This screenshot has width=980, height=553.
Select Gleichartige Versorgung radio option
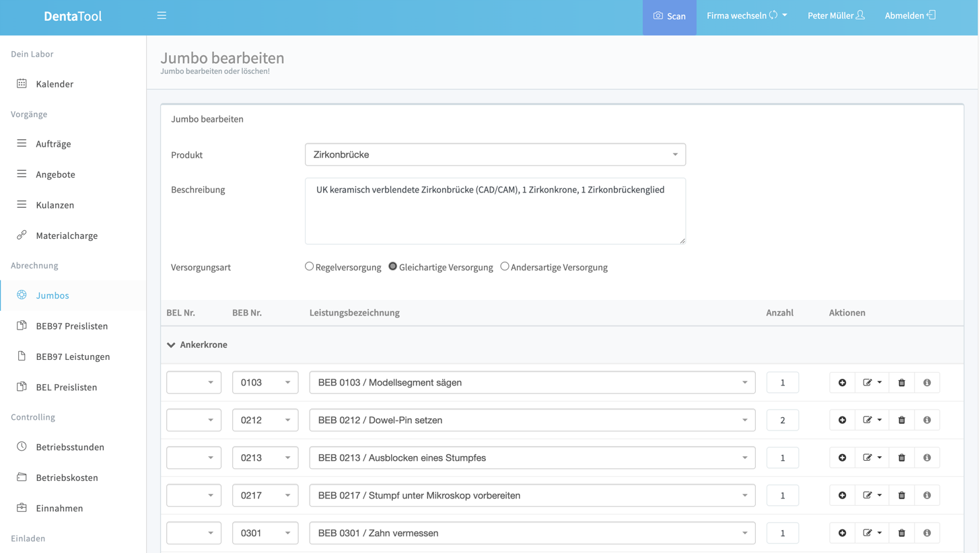pos(393,266)
